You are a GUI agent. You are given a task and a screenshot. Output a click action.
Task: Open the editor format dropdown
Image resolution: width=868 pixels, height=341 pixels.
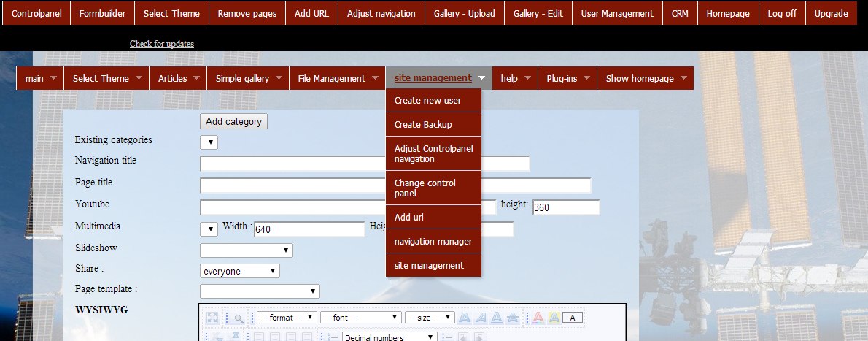(287, 318)
